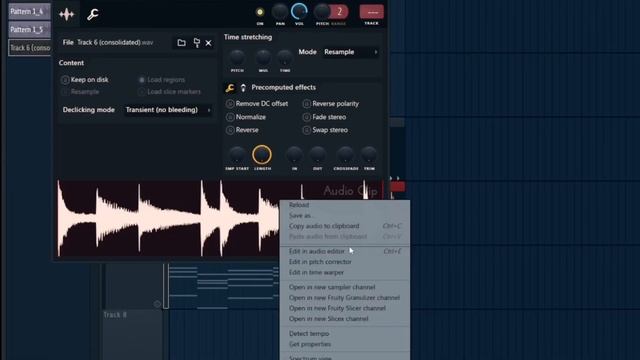640x360 pixels.
Task: Click the remove sample X icon
Action: (209, 43)
